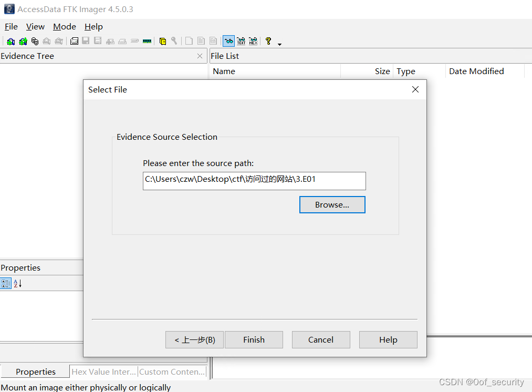This screenshot has width=532, height=392.
Task: Click the Verify Drive/Image toolbar icon
Action: pos(134,41)
